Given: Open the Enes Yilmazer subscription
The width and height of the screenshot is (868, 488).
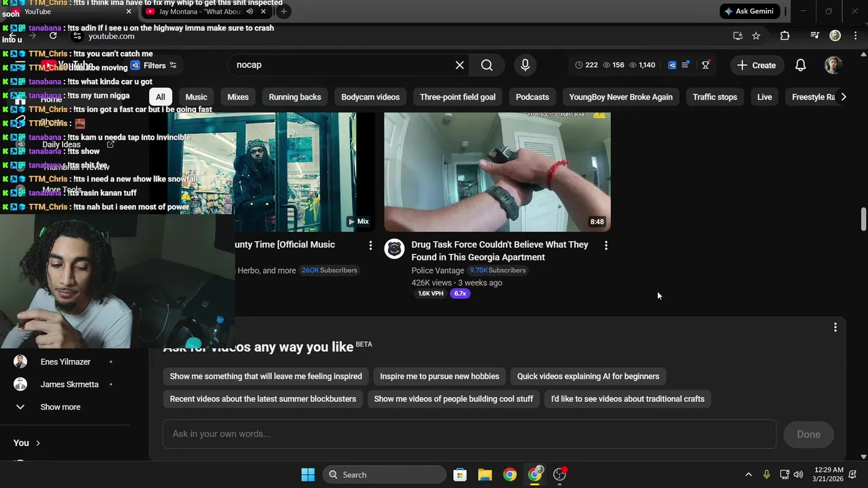Looking at the screenshot, I should click(x=65, y=362).
